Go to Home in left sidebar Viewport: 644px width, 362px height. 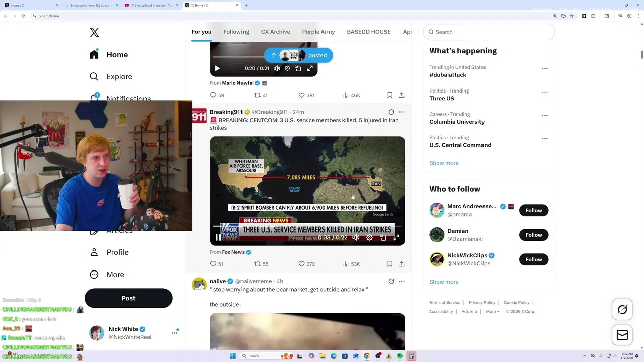click(109, 55)
